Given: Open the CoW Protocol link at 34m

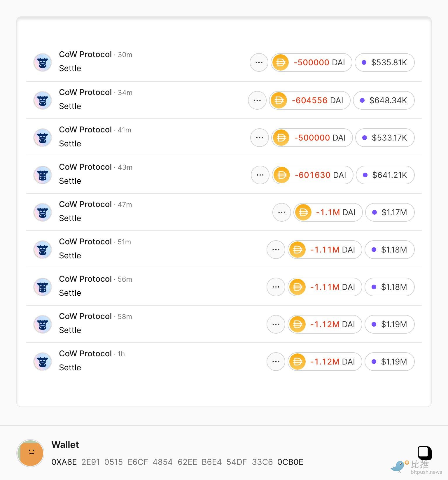Looking at the screenshot, I should point(85,92).
